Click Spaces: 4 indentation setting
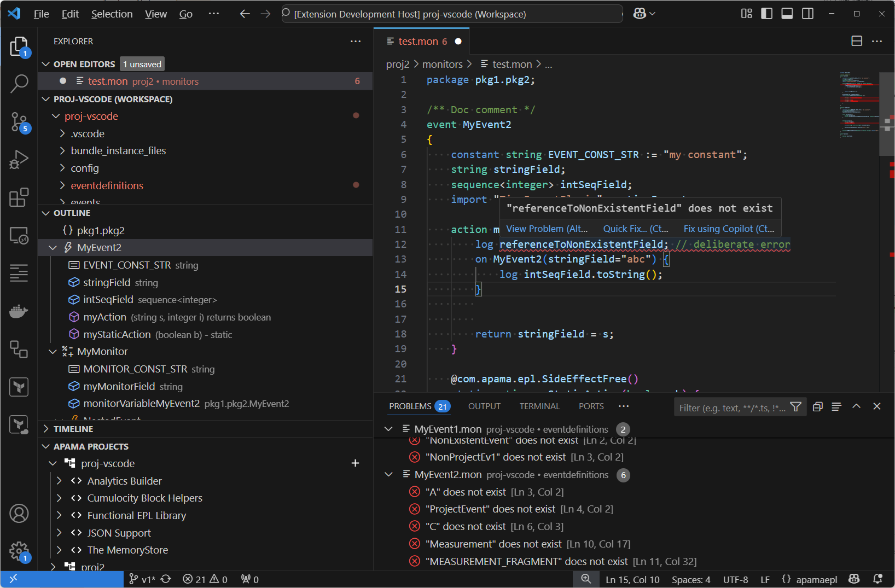The height and width of the screenshot is (588, 895). point(691,579)
